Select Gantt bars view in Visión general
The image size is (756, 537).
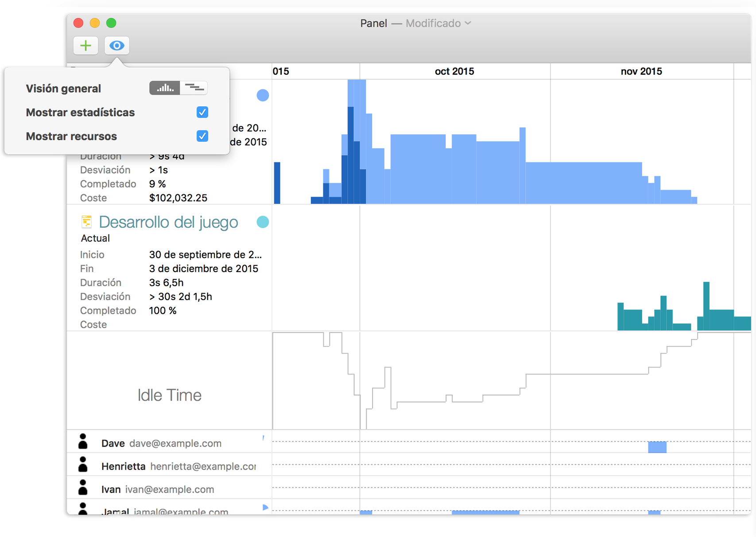pos(194,88)
